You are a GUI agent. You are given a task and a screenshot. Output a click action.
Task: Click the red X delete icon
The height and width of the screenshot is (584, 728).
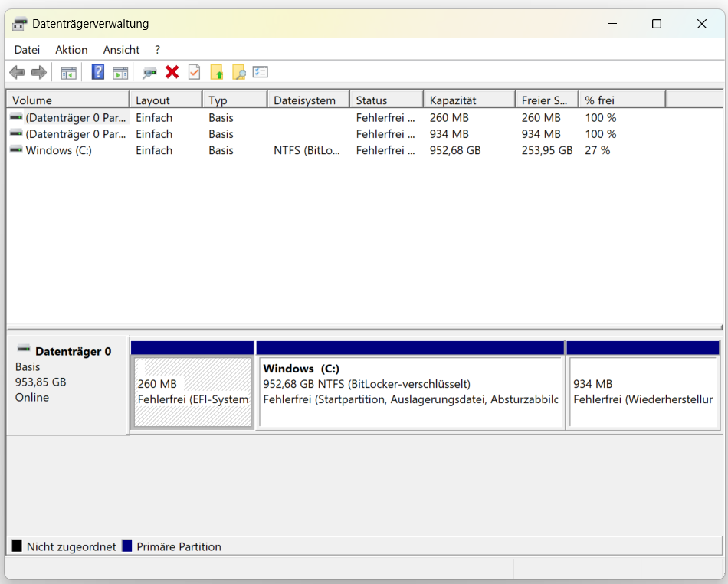(x=172, y=72)
